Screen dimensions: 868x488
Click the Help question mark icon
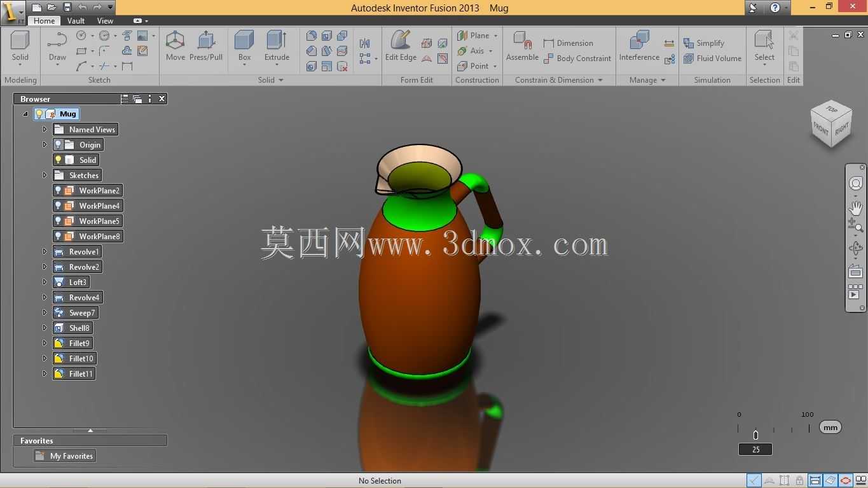(775, 8)
